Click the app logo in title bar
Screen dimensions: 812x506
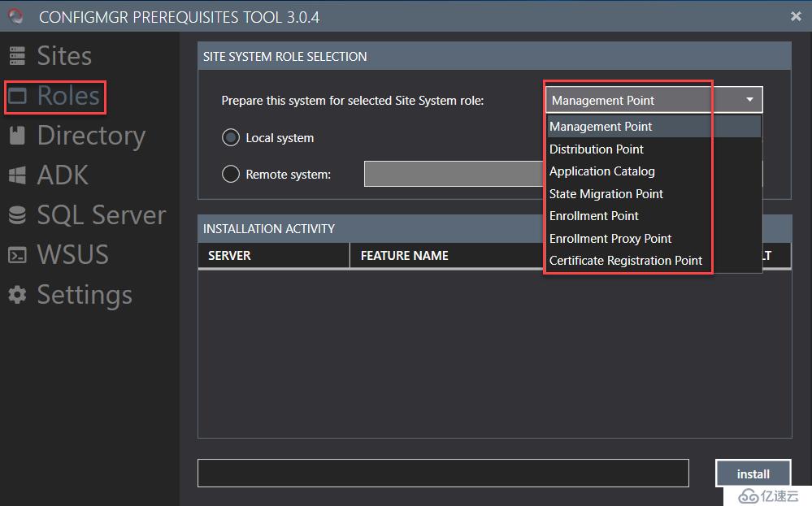pos(15,16)
